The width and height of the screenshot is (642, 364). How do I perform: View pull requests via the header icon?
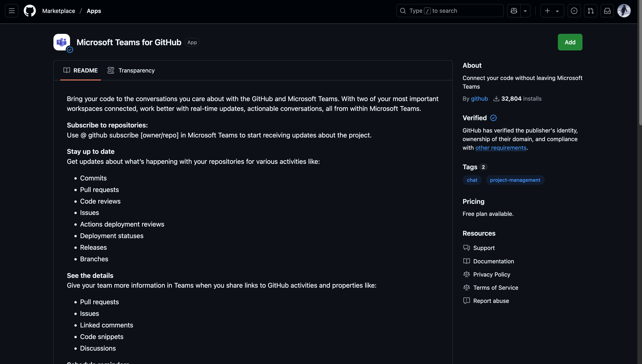click(591, 10)
